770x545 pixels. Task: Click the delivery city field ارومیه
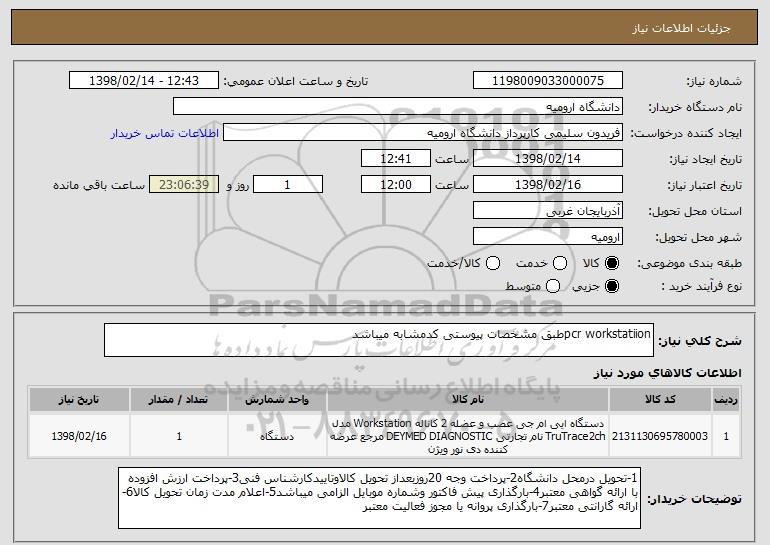pos(548,237)
